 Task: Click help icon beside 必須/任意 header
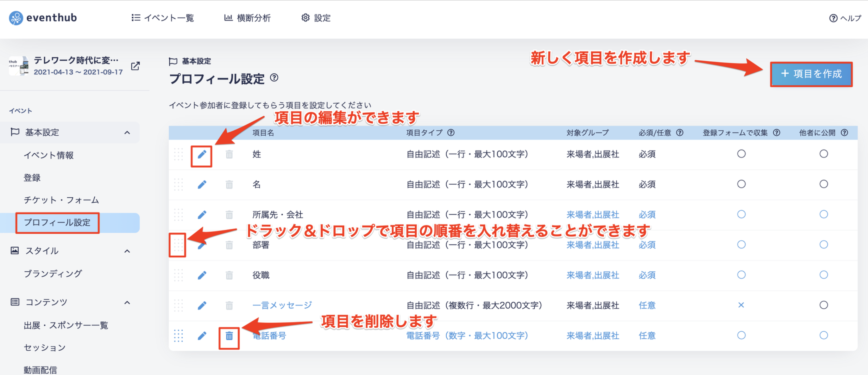coord(680,132)
